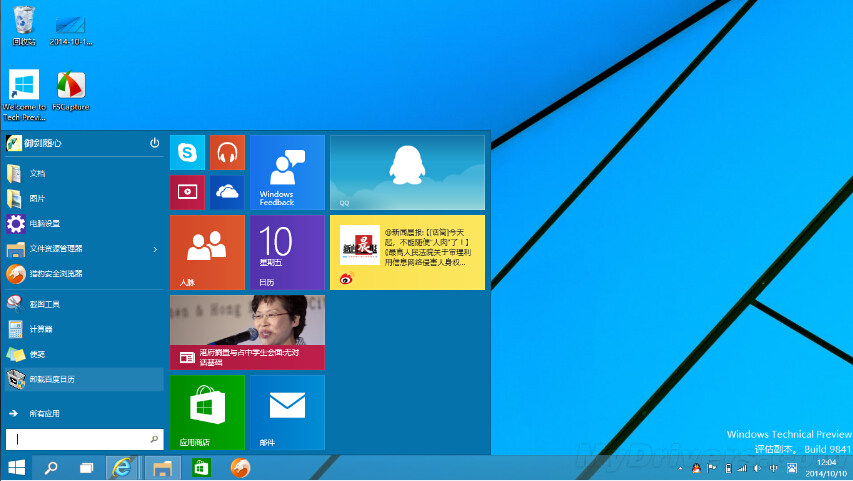
Task: Select the Recycle Bin (回收站) desktop icon
Action: tap(24, 25)
